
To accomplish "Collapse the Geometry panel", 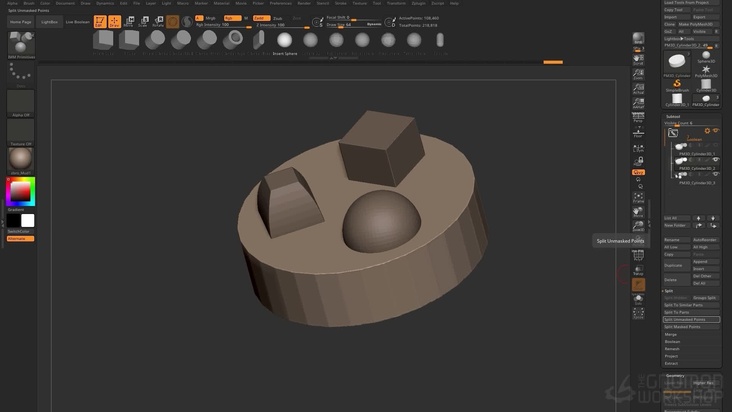I will click(675, 376).
